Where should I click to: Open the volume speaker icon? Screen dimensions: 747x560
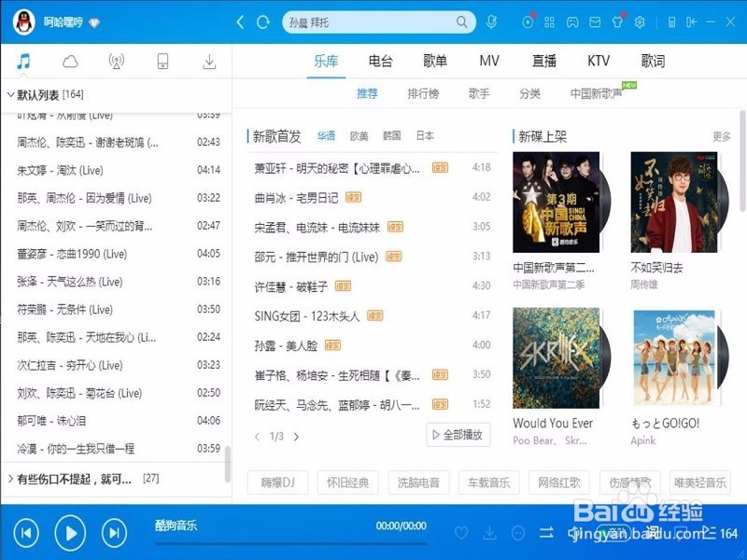pos(575,532)
